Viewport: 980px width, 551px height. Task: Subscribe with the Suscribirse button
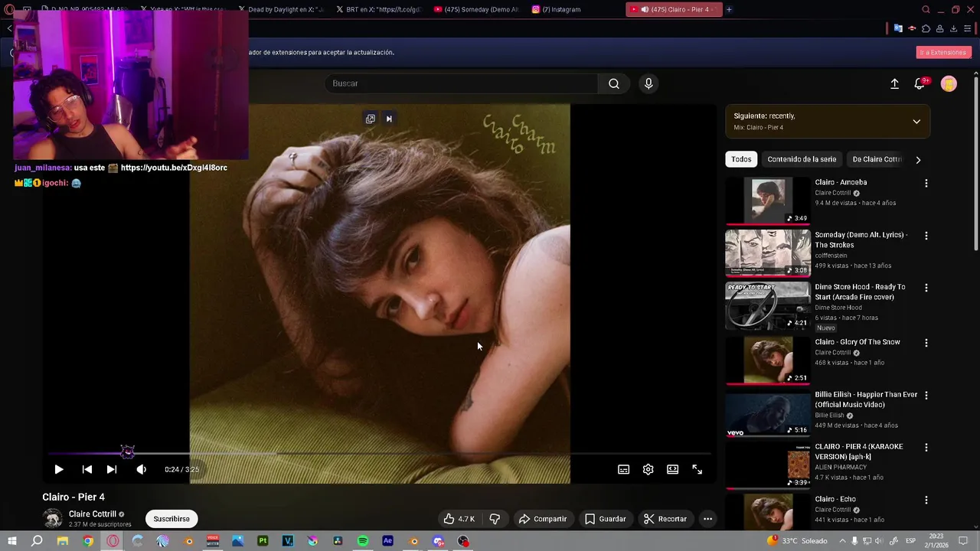click(x=171, y=519)
